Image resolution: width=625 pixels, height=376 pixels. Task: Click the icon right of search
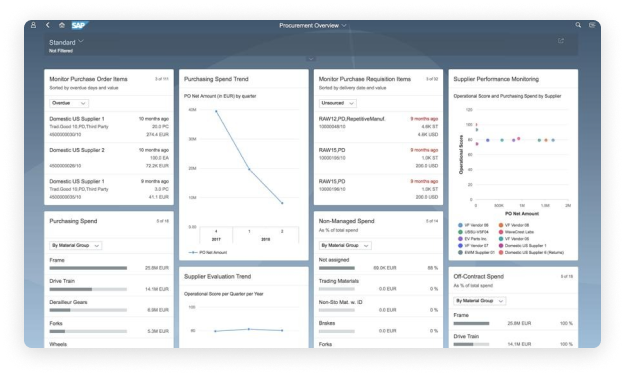(592, 25)
